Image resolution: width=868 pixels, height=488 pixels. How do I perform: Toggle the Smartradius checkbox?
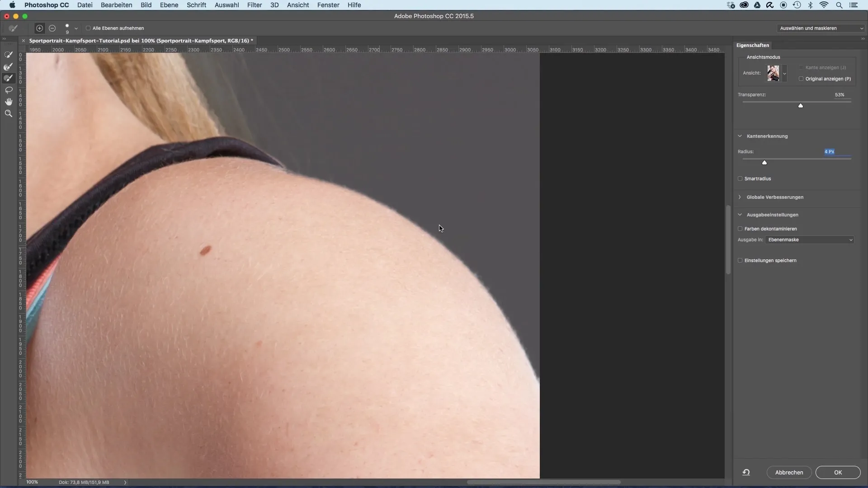[x=740, y=178]
